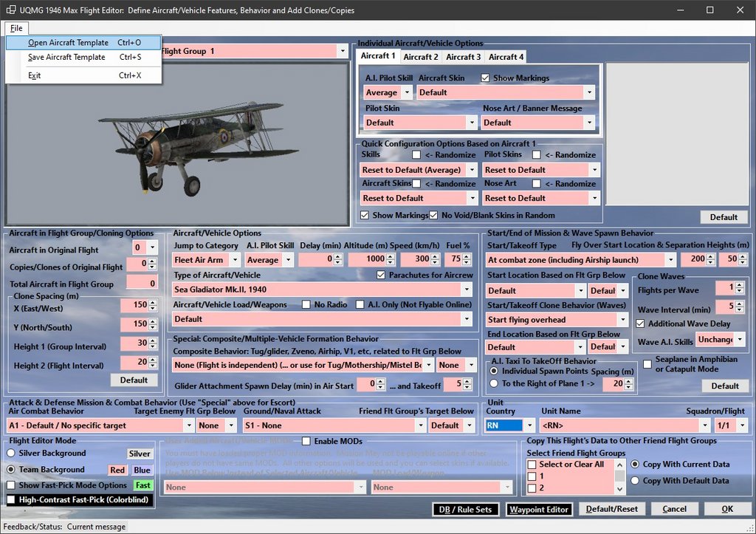Click the Red team button
The height and width of the screenshot is (534, 756).
pyautogui.click(x=117, y=470)
